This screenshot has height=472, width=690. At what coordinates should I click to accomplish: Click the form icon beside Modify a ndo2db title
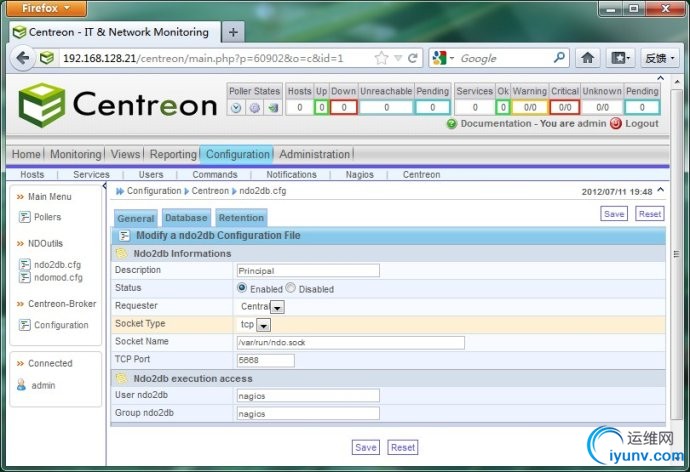pos(125,236)
